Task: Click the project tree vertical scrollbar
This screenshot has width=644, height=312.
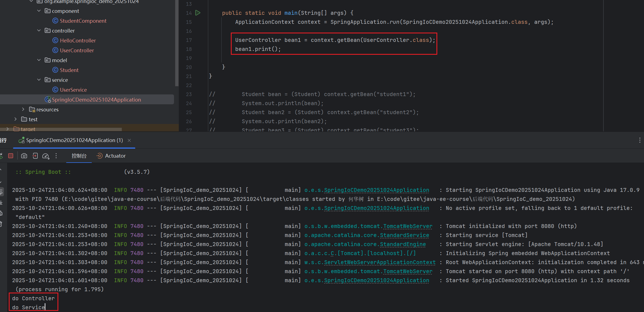Action: pyautogui.click(x=177, y=44)
